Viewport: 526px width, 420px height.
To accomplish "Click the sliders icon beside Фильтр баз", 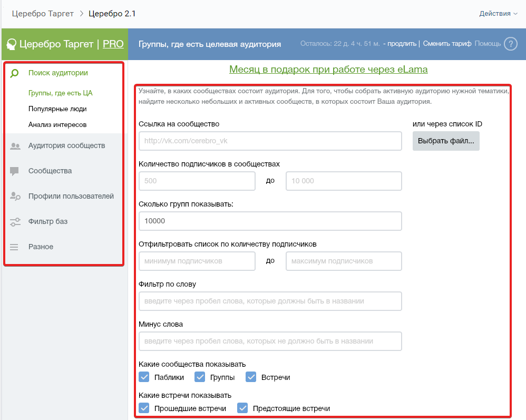I will pos(15,222).
